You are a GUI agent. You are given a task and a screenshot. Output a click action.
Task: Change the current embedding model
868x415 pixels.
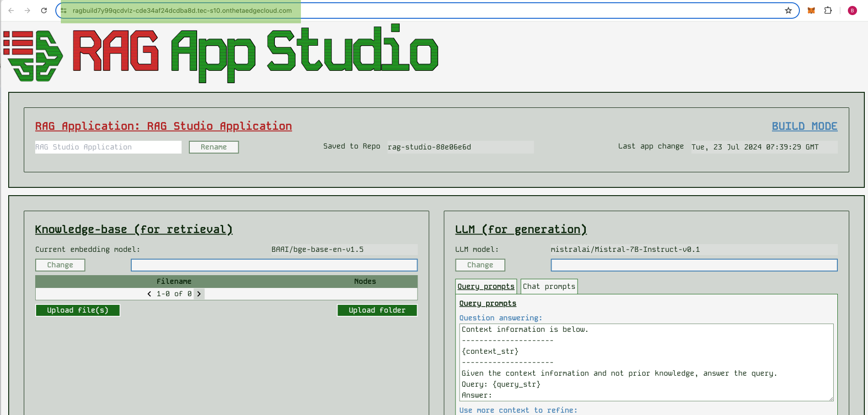pyautogui.click(x=60, y=265)
